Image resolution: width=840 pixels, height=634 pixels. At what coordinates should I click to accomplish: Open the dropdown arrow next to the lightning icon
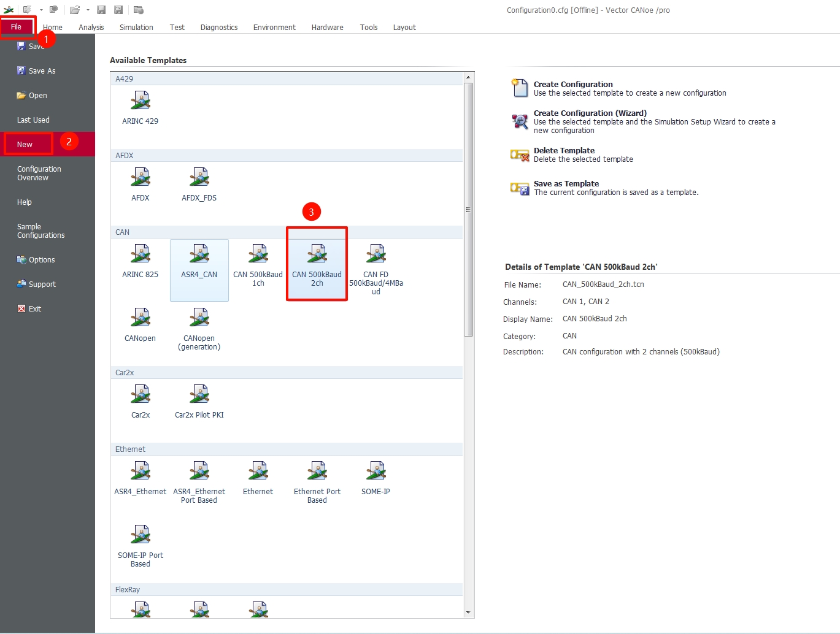41,10
